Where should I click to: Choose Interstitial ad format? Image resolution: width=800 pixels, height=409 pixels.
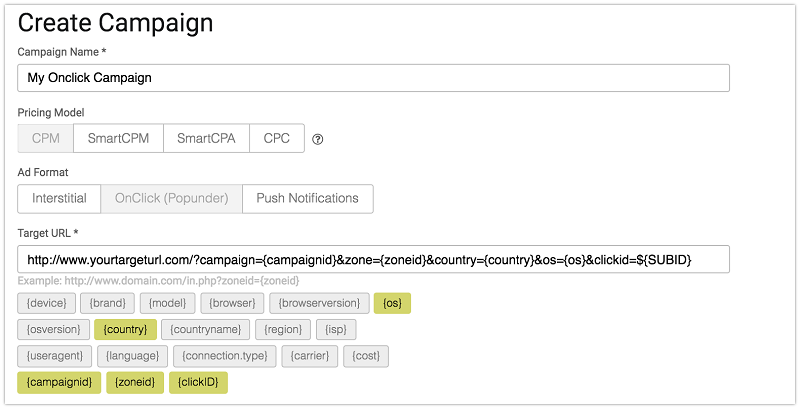pyautogui.click(x=59, y=198)
